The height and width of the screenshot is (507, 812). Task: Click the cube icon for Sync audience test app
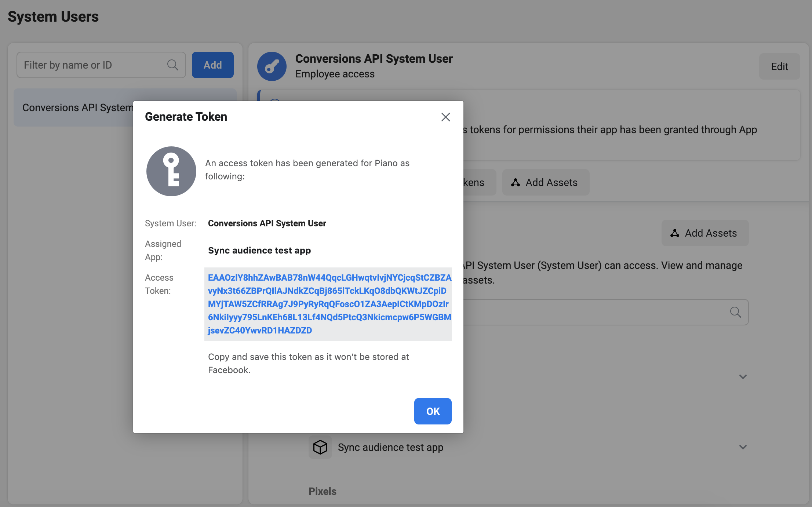[320, 447]
